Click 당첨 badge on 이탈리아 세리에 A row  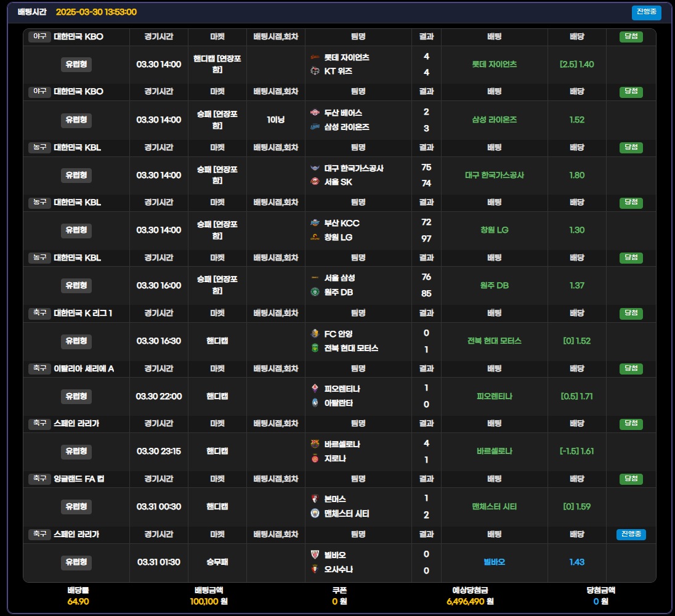point(631,368)
